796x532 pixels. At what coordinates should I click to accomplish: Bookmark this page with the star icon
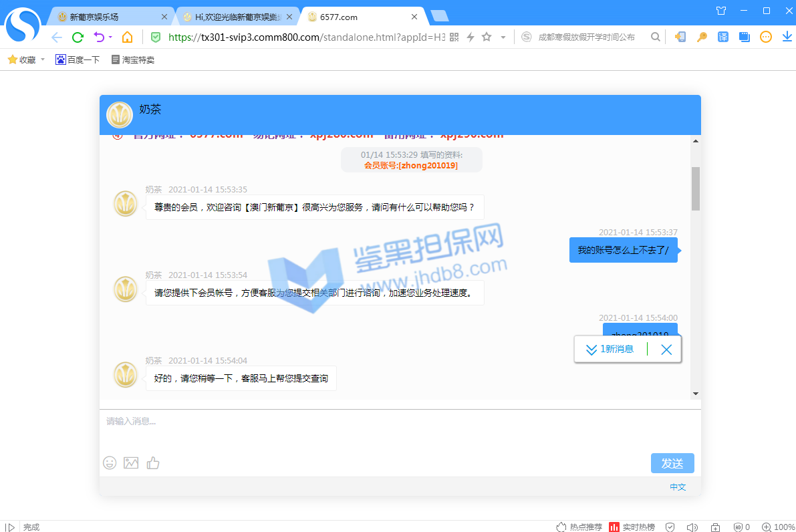(487, 37)
